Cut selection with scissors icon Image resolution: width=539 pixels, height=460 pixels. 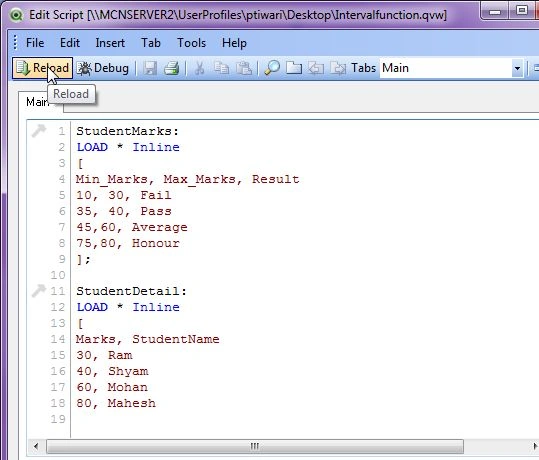pos(199,68)
